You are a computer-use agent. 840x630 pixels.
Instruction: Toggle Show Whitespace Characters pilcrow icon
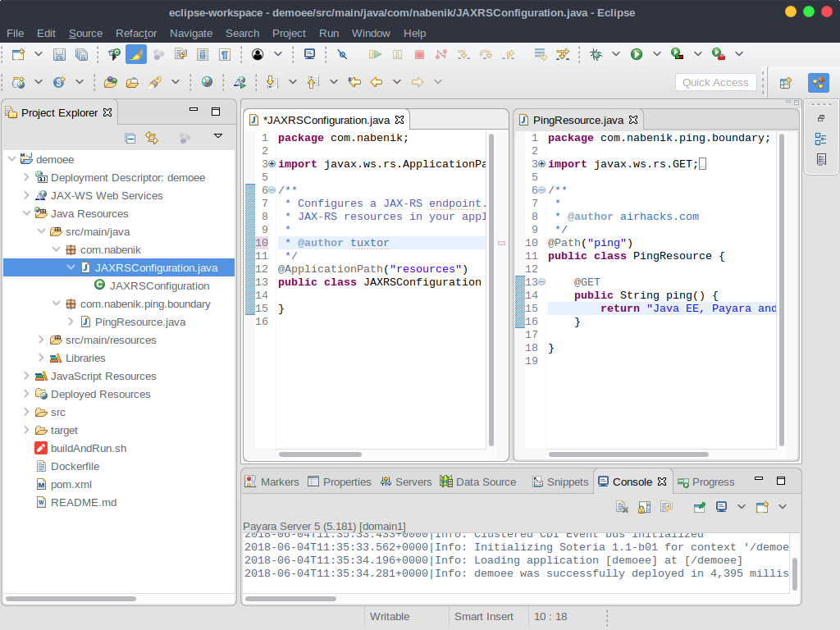[225, 54]
